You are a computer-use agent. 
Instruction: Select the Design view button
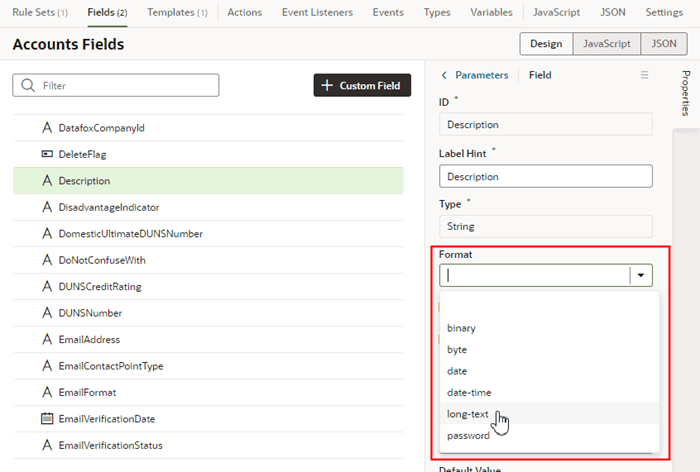pyautogui.click(x=546, y=44)
